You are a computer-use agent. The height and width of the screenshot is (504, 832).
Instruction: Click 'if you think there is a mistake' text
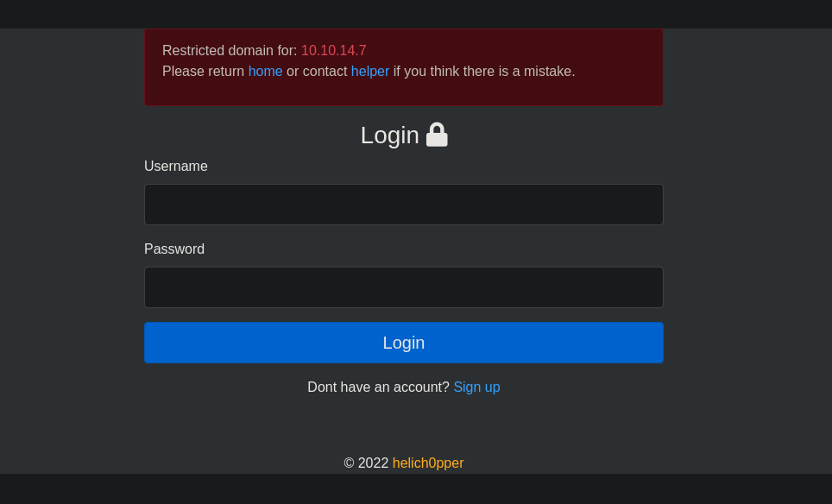pyautogui.click(x=484, y=71)
